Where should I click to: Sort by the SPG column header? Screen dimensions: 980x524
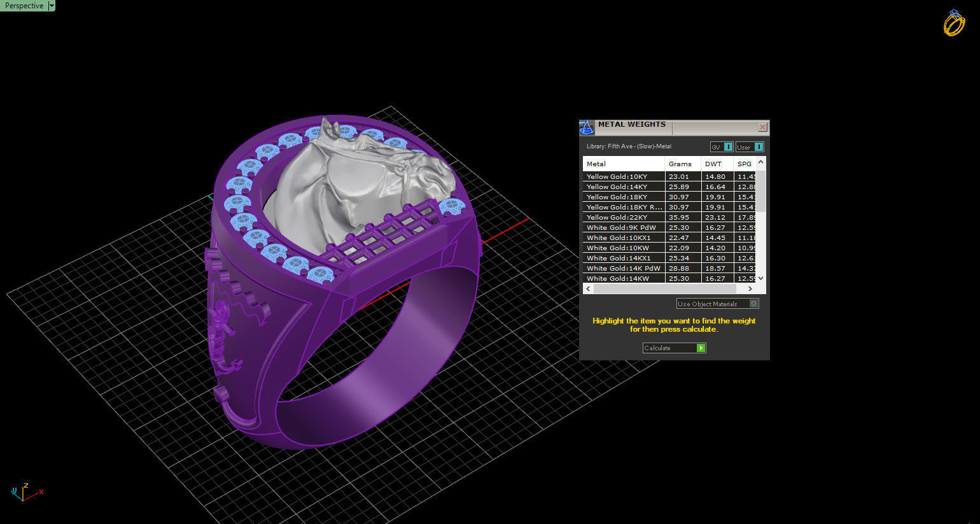point(745,164)
